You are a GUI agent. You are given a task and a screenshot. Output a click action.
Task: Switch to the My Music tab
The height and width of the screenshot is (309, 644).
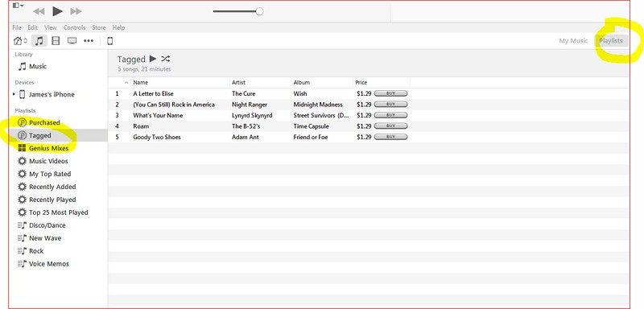[573, 40]
